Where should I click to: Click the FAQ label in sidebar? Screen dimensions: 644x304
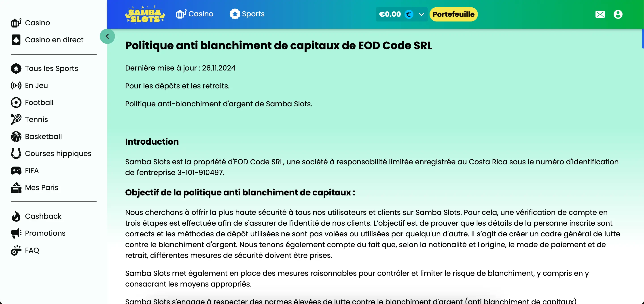pos(32,250)
